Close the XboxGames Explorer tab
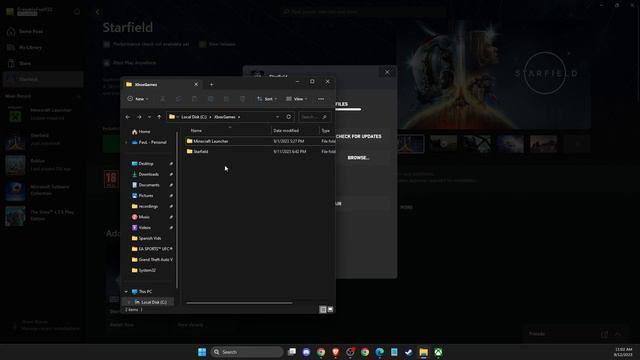This screenshot has width=640, height=360. click(196, 84)
